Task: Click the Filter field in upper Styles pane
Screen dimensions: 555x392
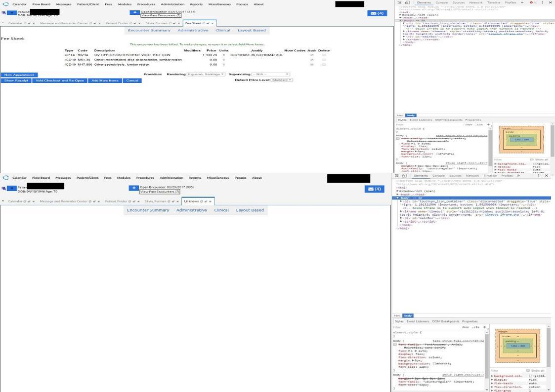Action: coord(428,124)
